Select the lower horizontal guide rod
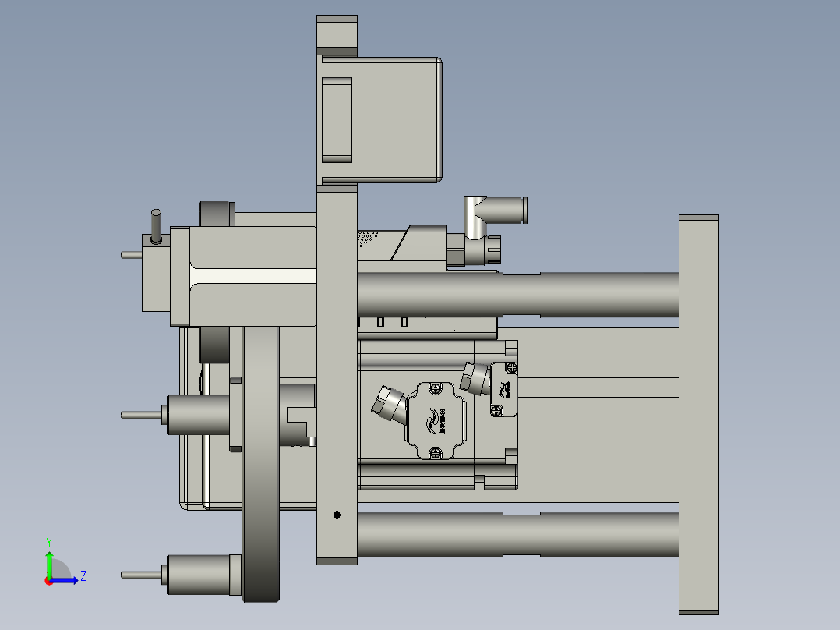The width and height of the screenshot is (840, 630). coord(517,535)
